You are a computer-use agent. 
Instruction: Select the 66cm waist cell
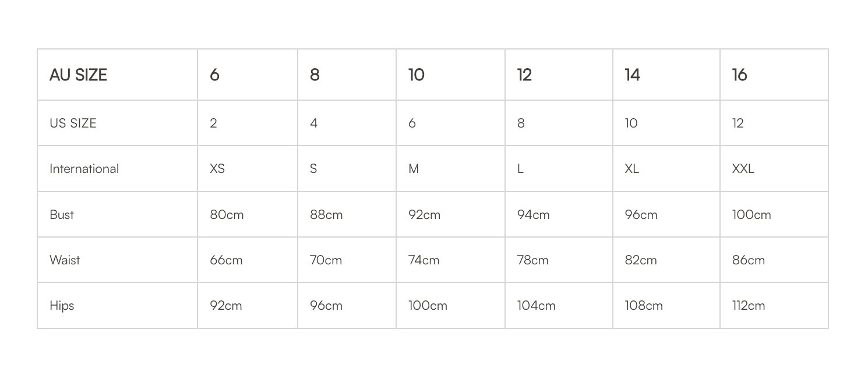click(248, 260)
